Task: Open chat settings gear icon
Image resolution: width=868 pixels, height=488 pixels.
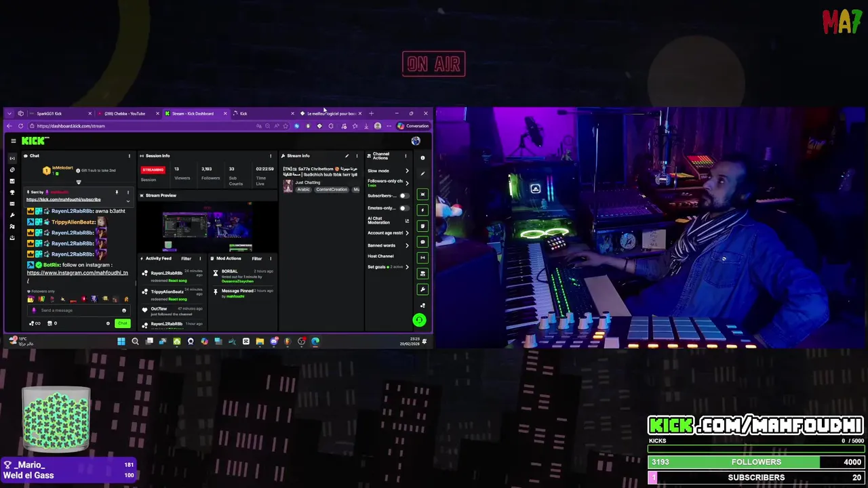Action: (108, 323)
